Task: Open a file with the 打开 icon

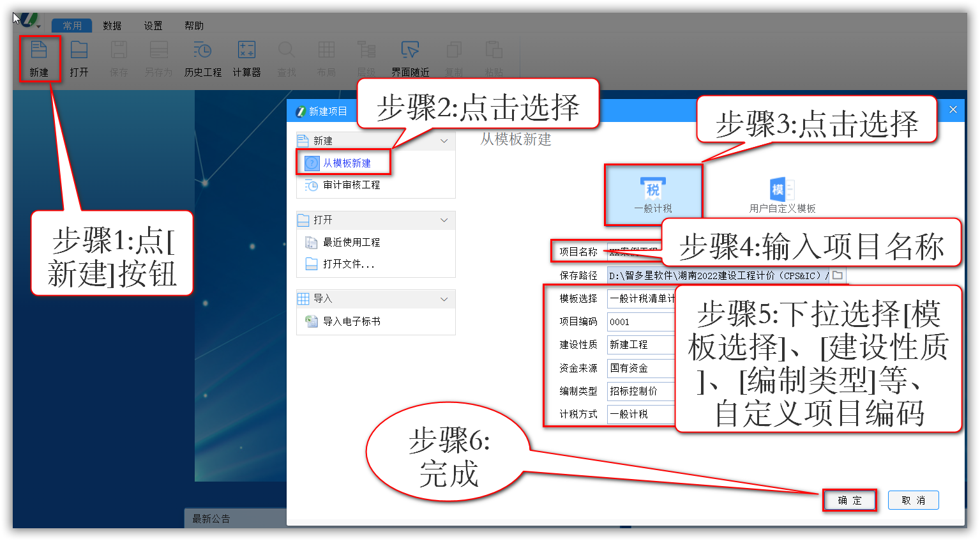Action: (x=79, y=57)
